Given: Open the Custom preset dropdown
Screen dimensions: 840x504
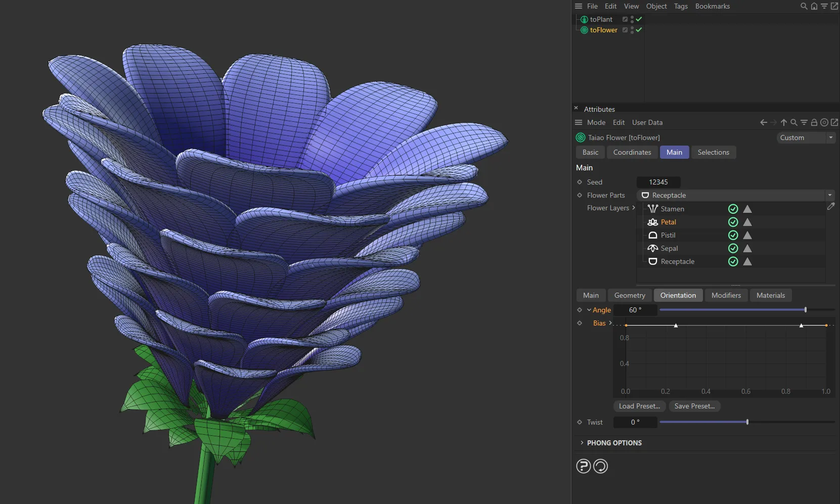Looking at the screenshot, I should (x=831, y=138).
